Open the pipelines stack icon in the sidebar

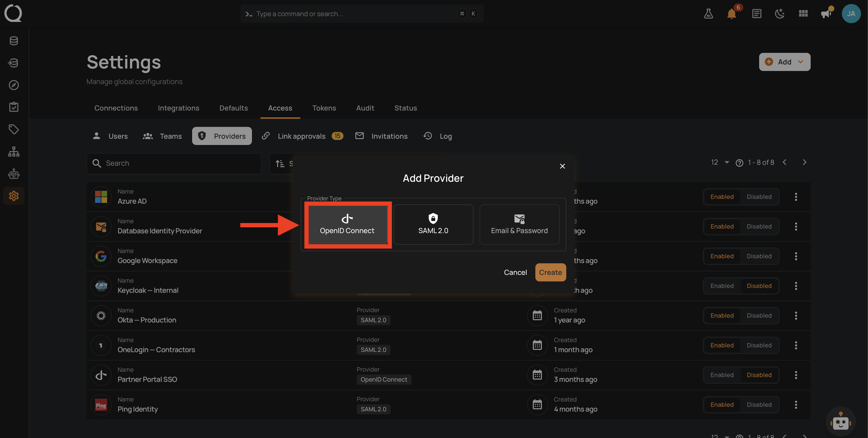coord(14,63)
